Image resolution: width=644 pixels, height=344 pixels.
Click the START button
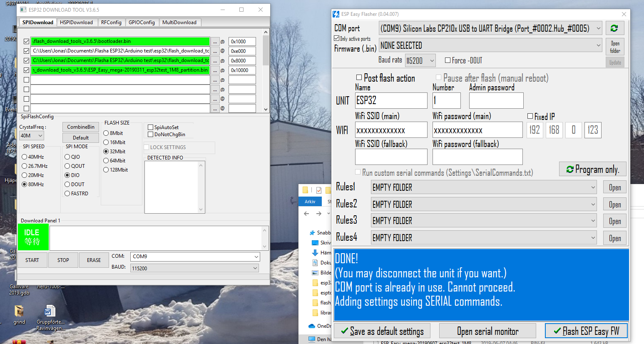click(32, 260)
